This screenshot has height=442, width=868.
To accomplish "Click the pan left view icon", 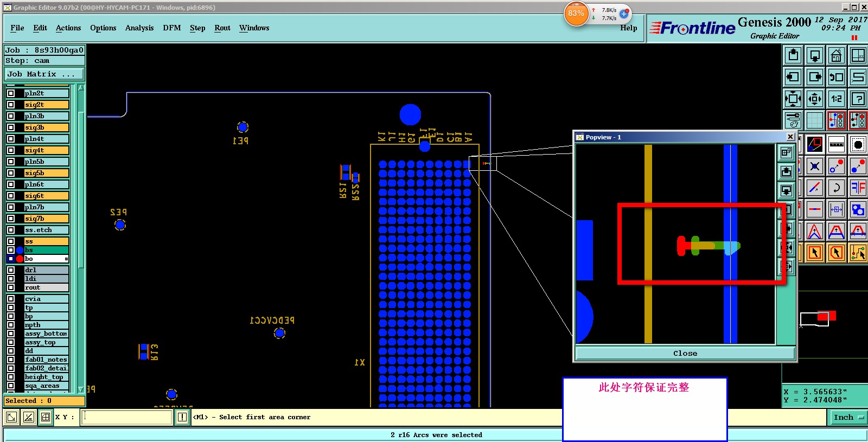I will (793, 77).
